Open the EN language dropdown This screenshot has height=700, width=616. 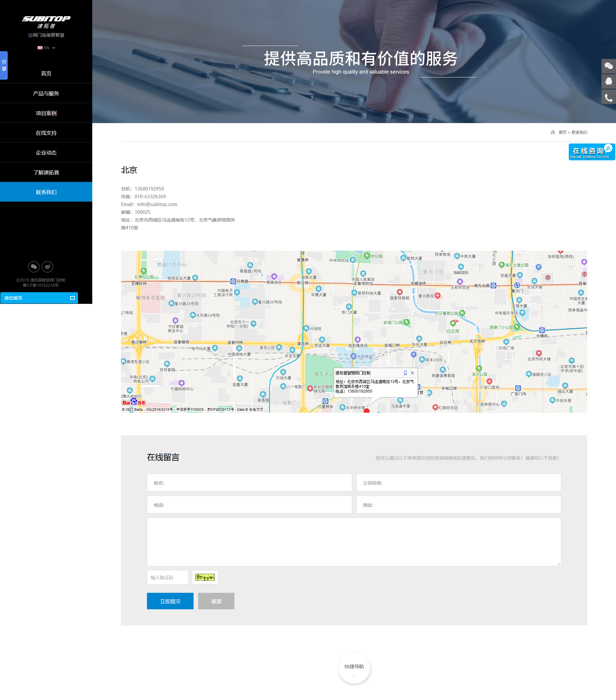tap(46, 48)
